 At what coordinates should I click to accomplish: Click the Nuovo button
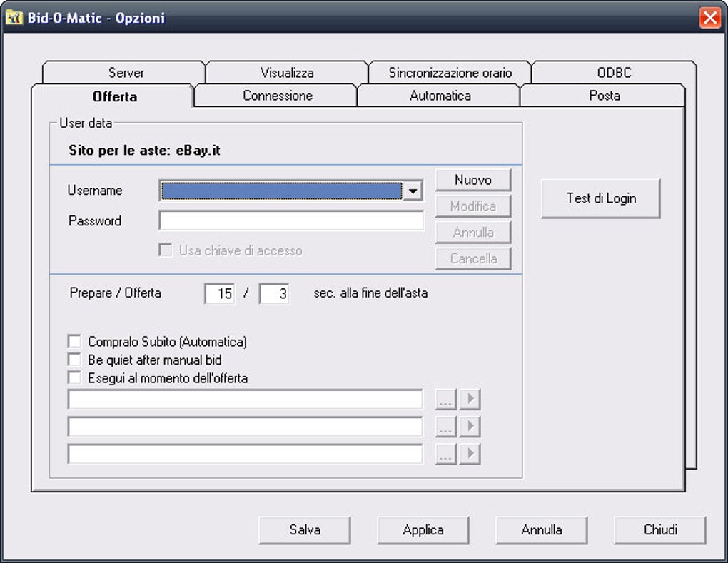(x=473, y=180)
